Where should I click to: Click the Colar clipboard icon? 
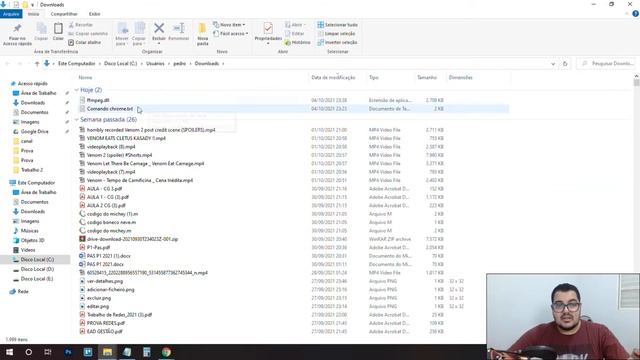[58, 28]
